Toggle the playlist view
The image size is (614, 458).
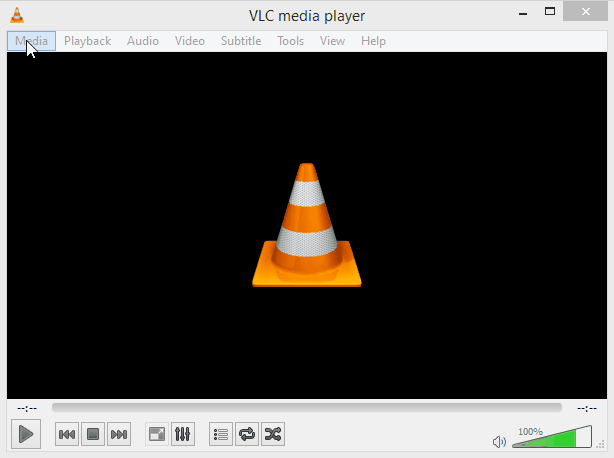coord(221,434)
